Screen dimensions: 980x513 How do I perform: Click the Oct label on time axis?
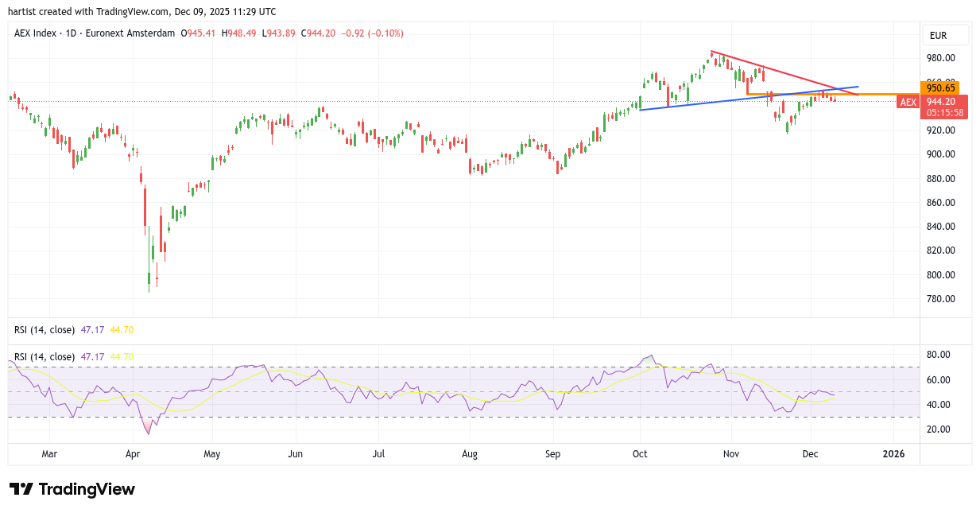(x=640, y=454)
